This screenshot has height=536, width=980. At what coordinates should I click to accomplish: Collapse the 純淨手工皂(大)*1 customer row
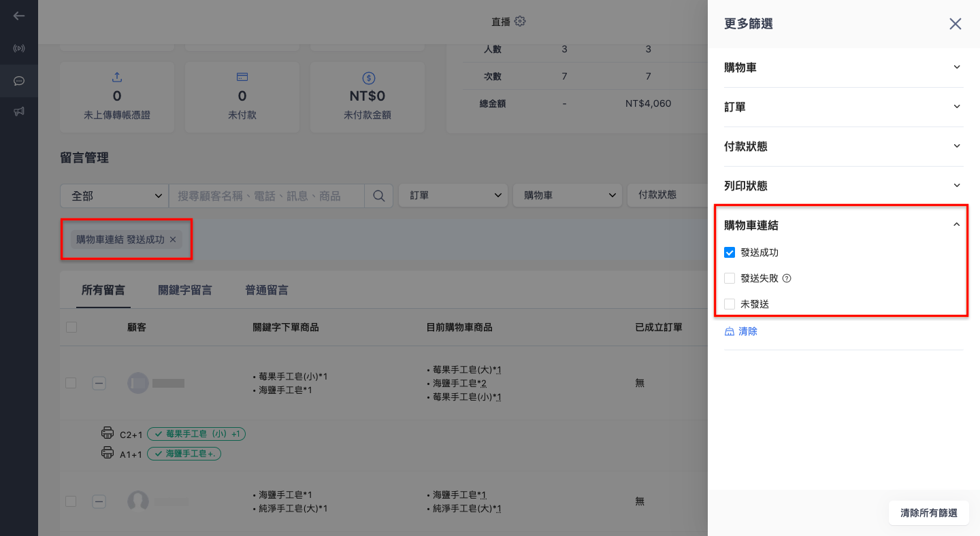99,501
